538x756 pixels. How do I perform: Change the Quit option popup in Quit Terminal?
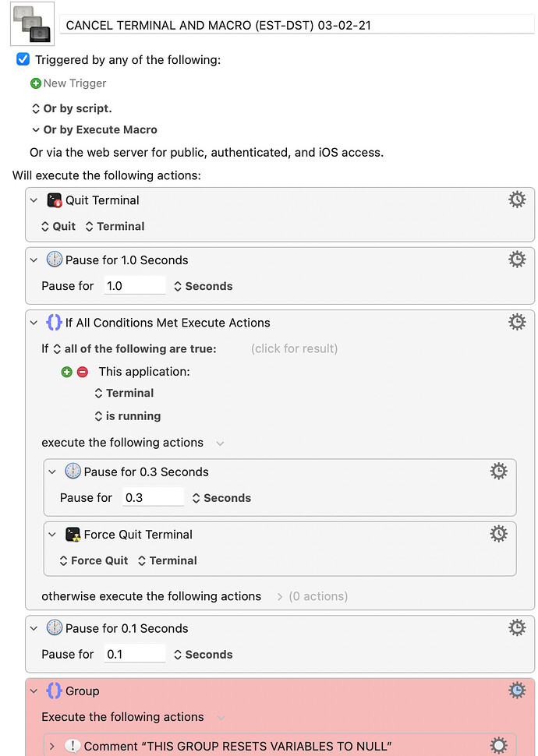(x=58, y=226)
